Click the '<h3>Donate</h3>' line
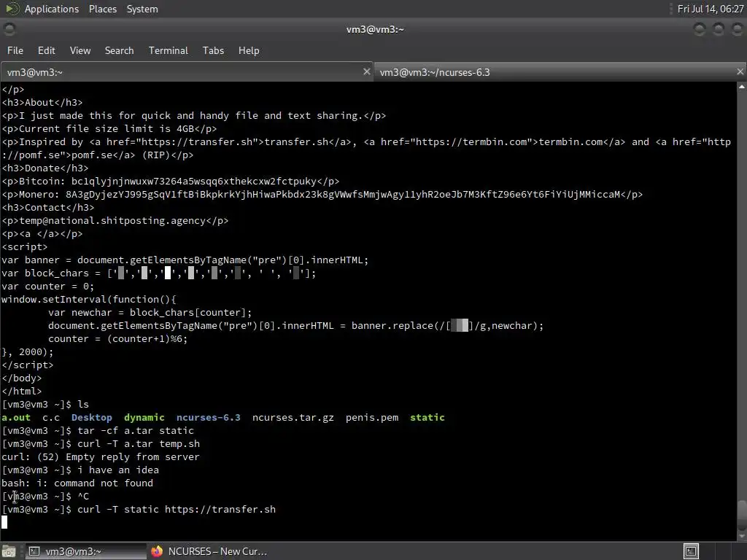Screen dimensions: 747x560 (44, 168)
